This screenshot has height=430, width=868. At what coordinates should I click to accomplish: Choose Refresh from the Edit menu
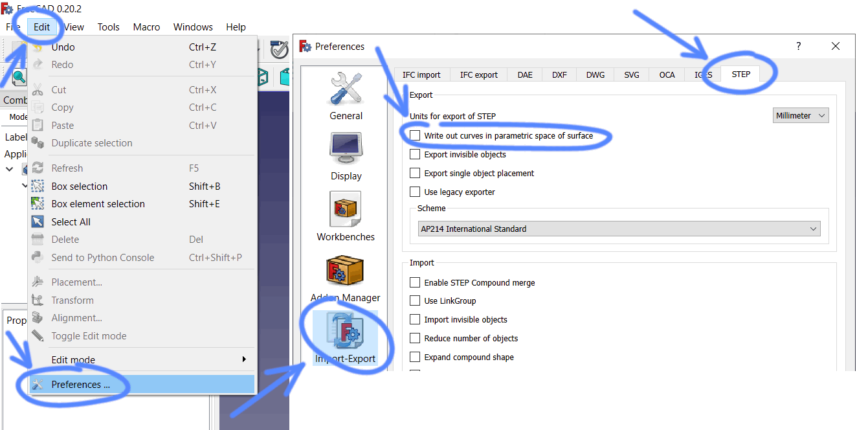click(x=142, y=168)
